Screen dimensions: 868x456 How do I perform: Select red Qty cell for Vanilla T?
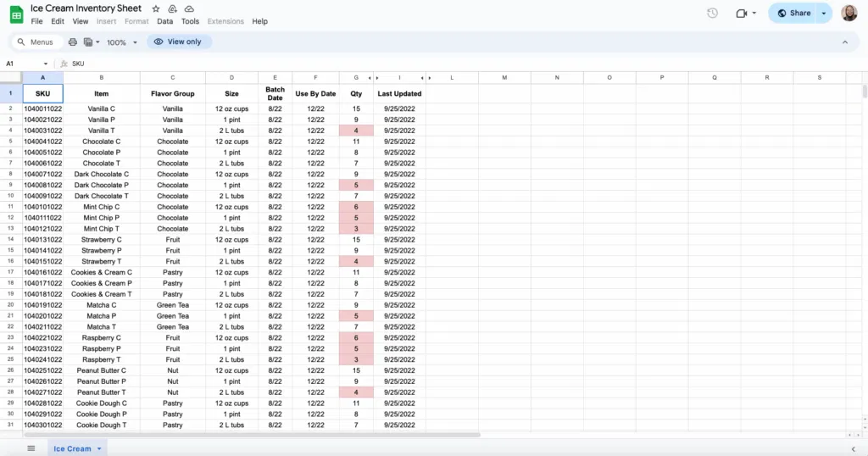356,131
